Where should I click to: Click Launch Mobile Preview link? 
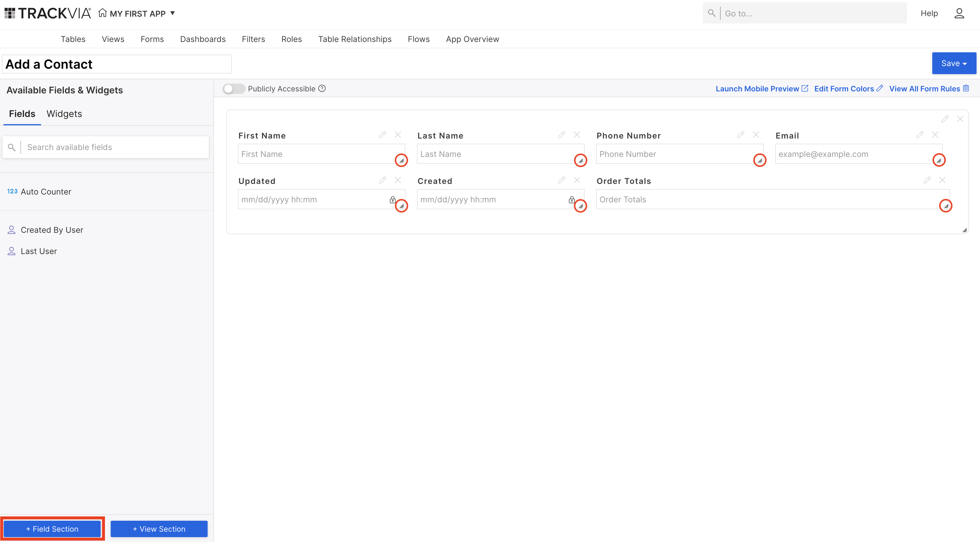pos(762,89)
